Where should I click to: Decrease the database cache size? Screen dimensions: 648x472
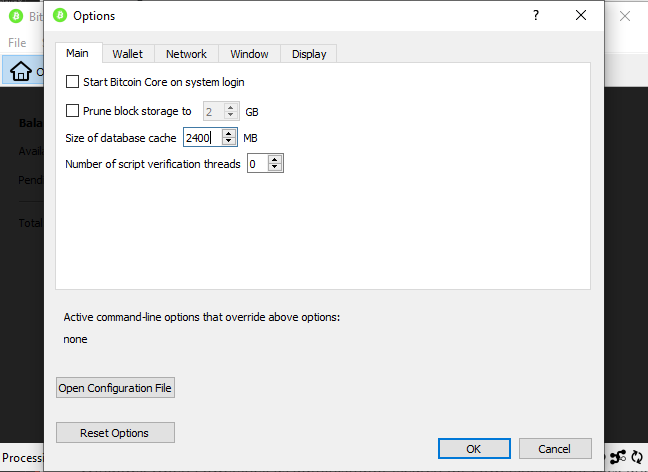229,141
